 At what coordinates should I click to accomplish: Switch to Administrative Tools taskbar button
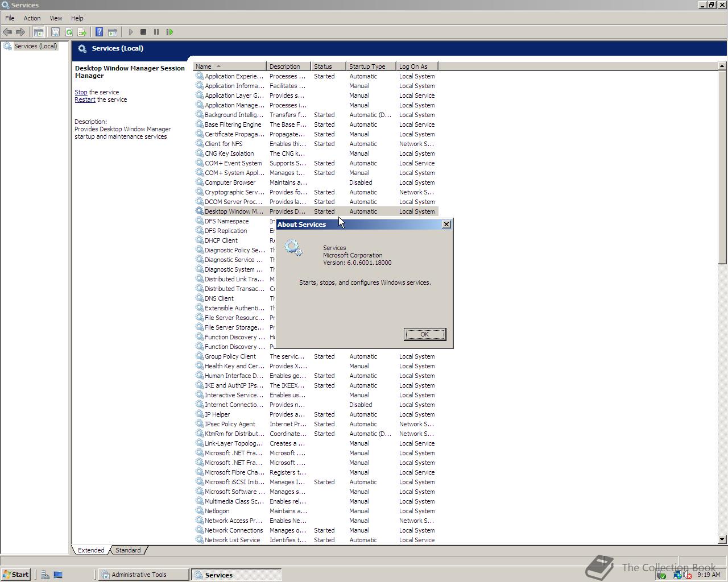click(143, 575)
